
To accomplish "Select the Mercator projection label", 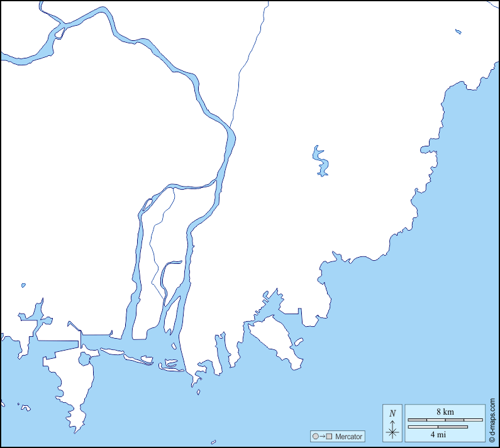I will (x=348, y=437).
